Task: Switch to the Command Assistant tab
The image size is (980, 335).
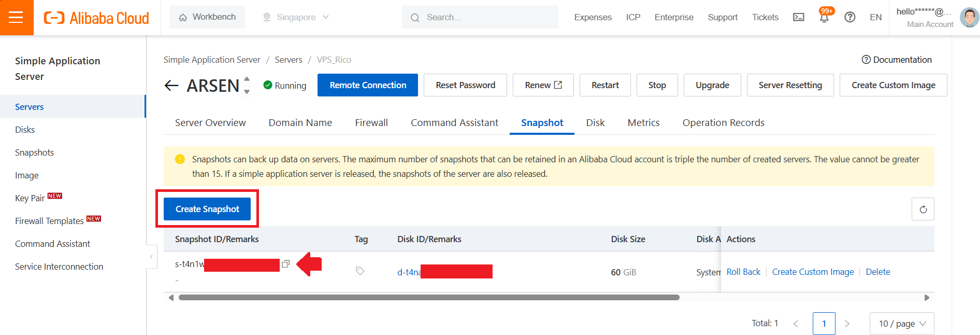Action: [x=454, y=123]
